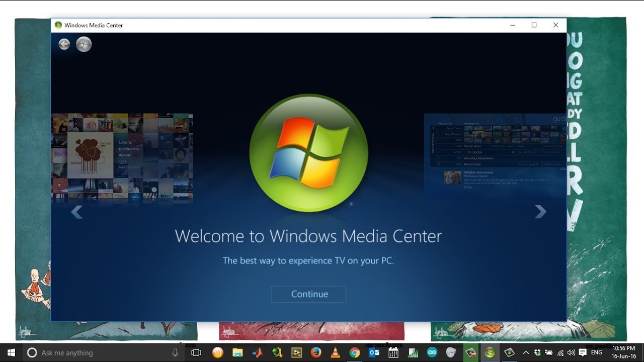Expand the hidden system tray icons

click(x=526, y=352)
